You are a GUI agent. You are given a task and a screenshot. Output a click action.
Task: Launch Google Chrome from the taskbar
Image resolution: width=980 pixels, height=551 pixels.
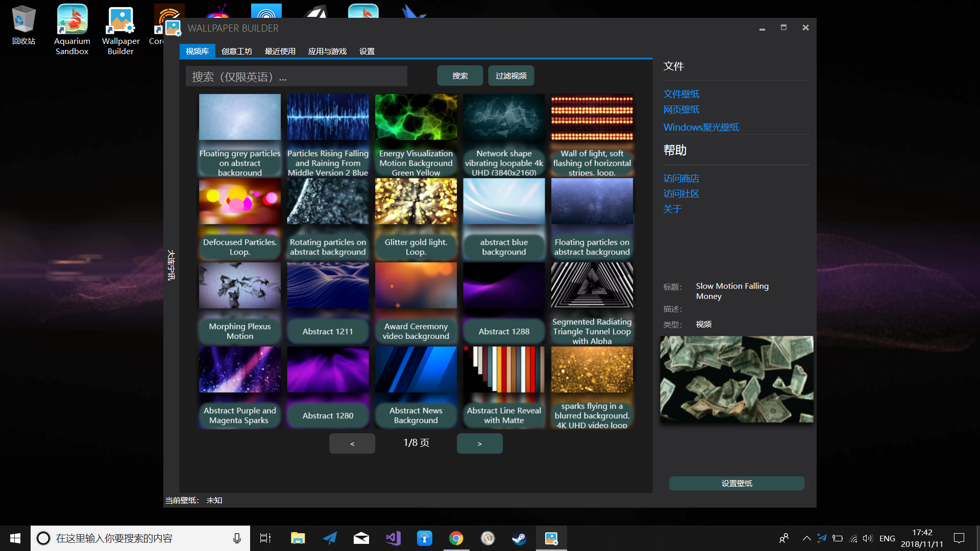point(456,538)
